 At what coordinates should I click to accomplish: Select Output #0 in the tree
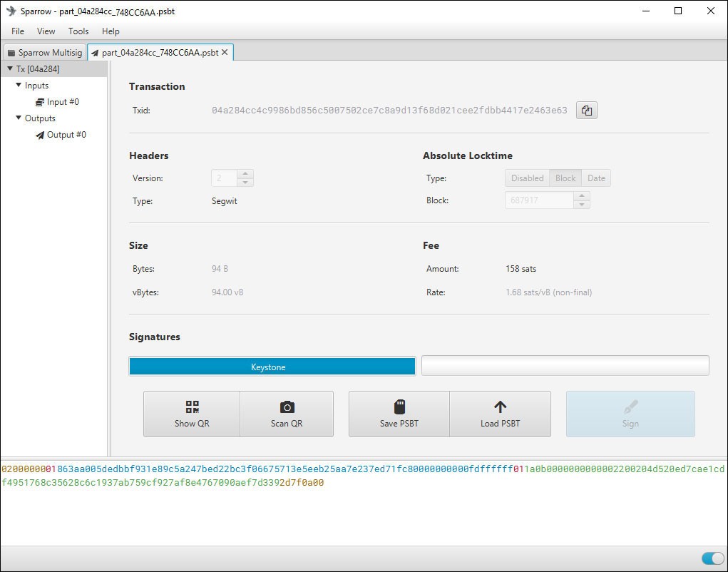click(66, 135)
